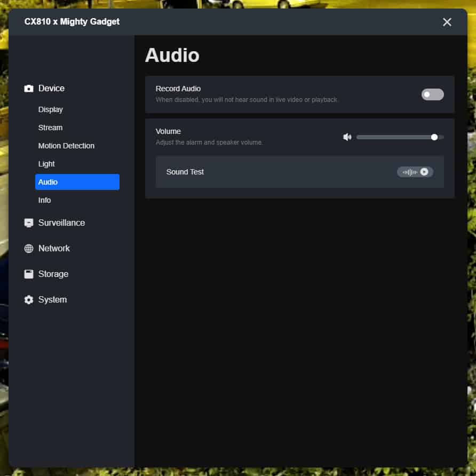This screenshot has width=476, height=476.
Task: Click the Storage disk icon
Action: [29, 274]
